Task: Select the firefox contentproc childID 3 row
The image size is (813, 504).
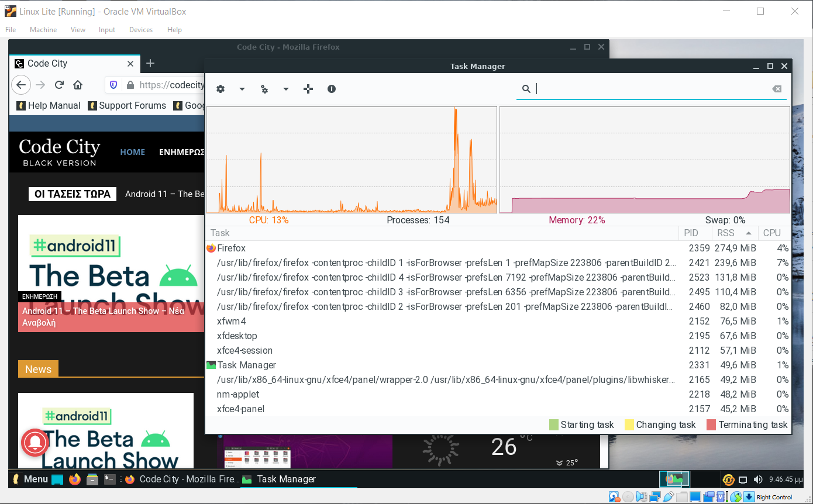Action: pos(498,292)
